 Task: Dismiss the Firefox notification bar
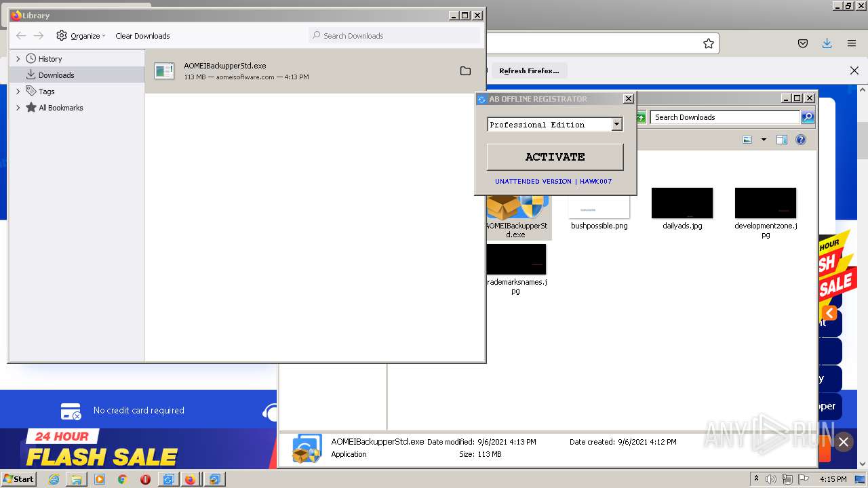tap(854, 70)
